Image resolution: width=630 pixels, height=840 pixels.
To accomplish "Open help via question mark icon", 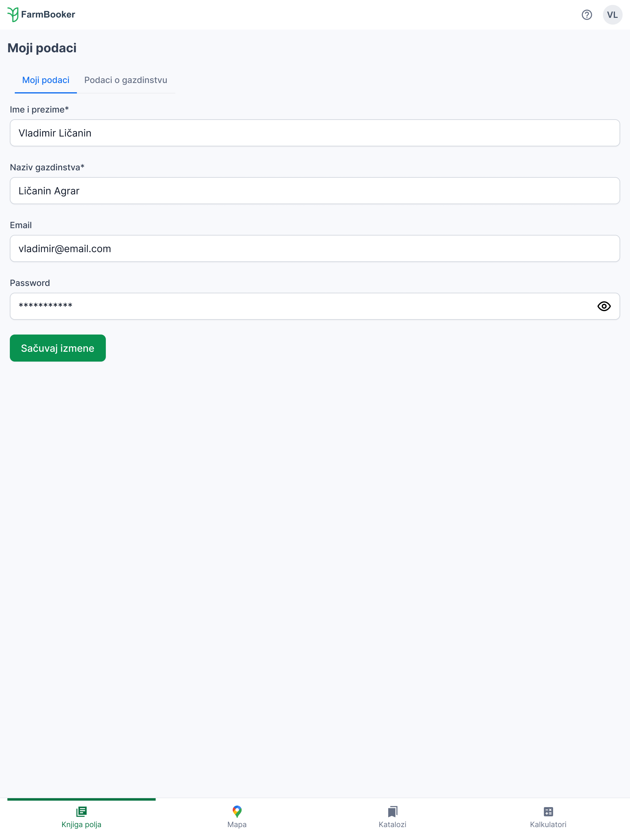I will (x=587, y=15).
